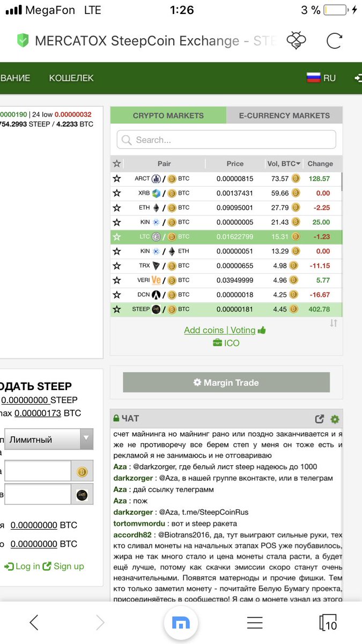Viewport: 362px width, 644px height.
Task: Click the Sign up link
Action: pos(63,566)
